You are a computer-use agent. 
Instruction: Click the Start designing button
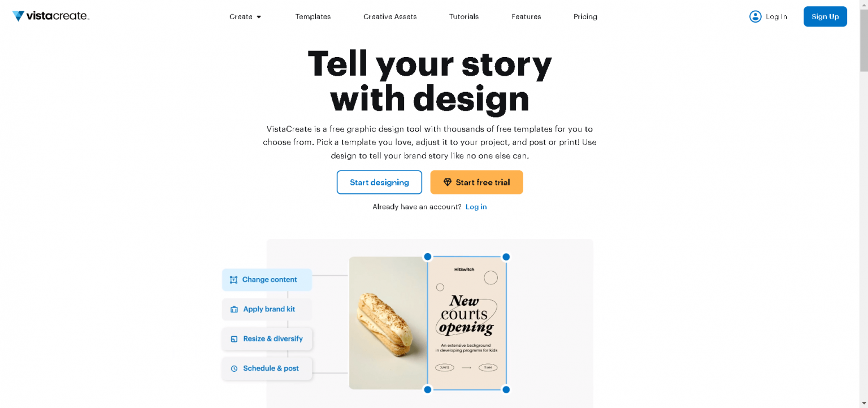point(379,182)
